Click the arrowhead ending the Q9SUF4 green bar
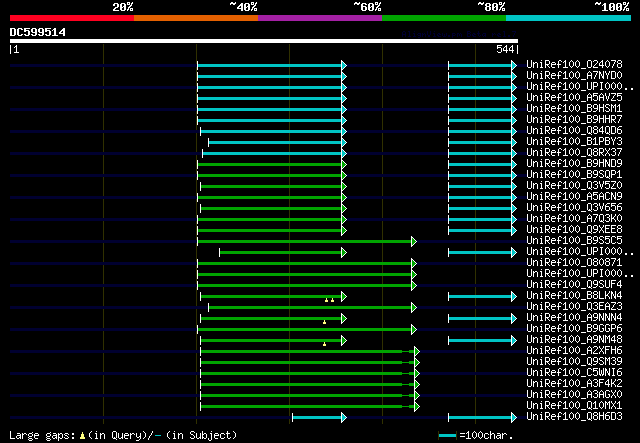Screen dimensions: 640x443 coord(414,285)
